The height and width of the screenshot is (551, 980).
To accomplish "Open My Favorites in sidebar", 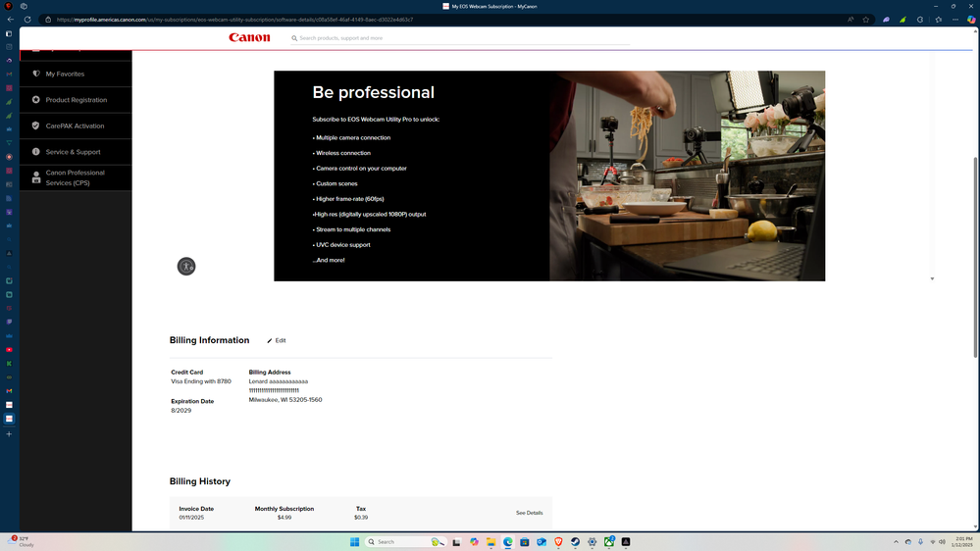I will 76,74.
